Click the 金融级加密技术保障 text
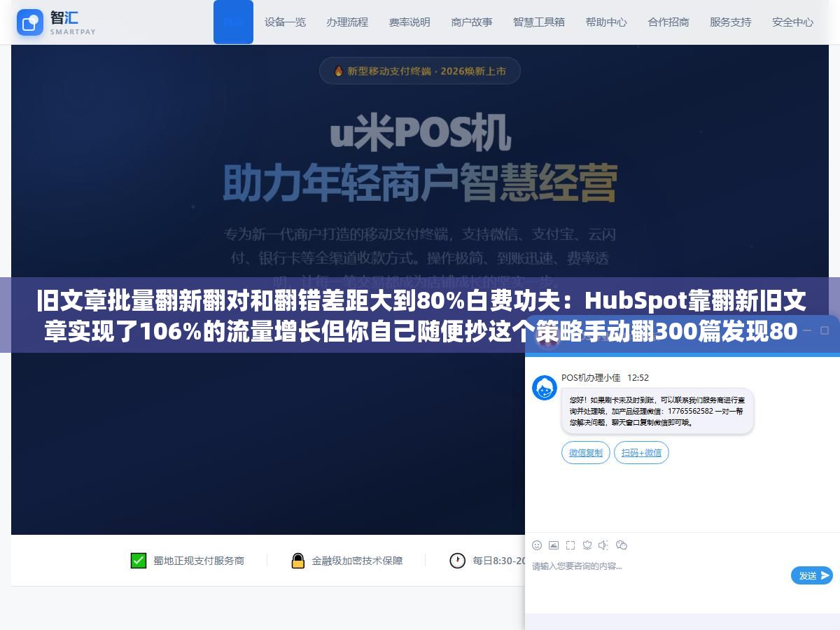Viewport: 840px width, 630px height. (357, 561)
